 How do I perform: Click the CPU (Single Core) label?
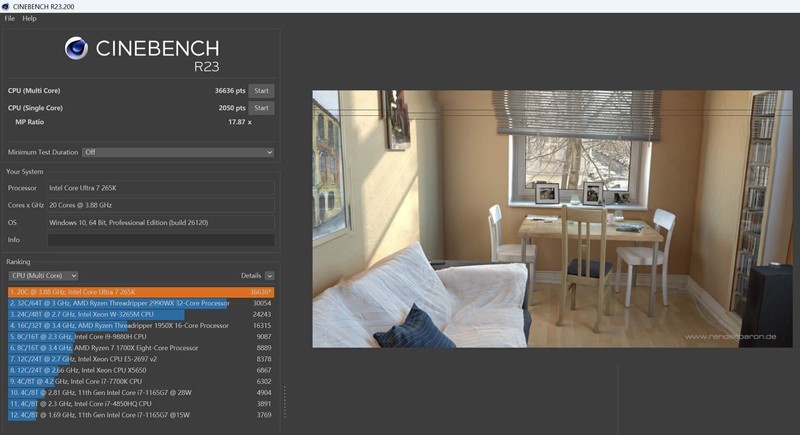pos(35,108)
